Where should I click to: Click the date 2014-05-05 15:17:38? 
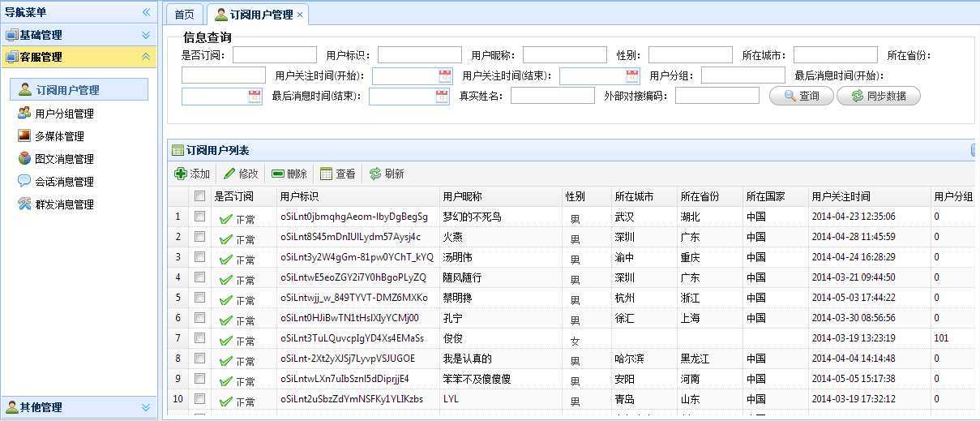pyautogui.click(x=854, y=379)
